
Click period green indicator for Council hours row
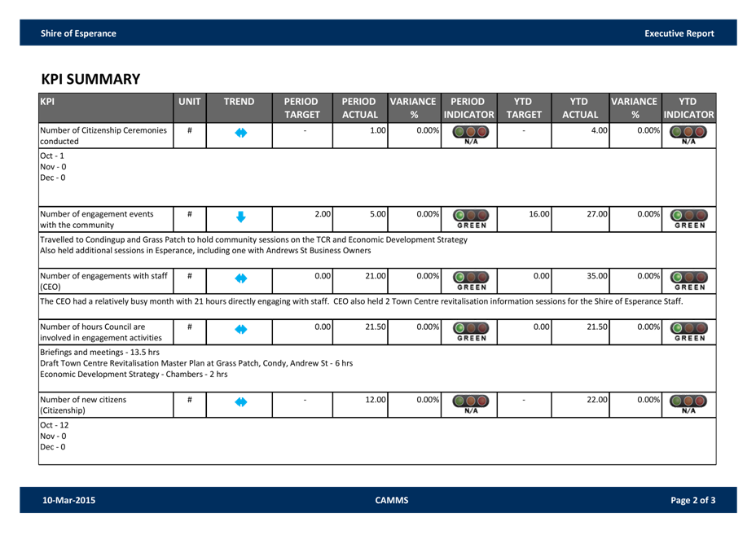472,331
